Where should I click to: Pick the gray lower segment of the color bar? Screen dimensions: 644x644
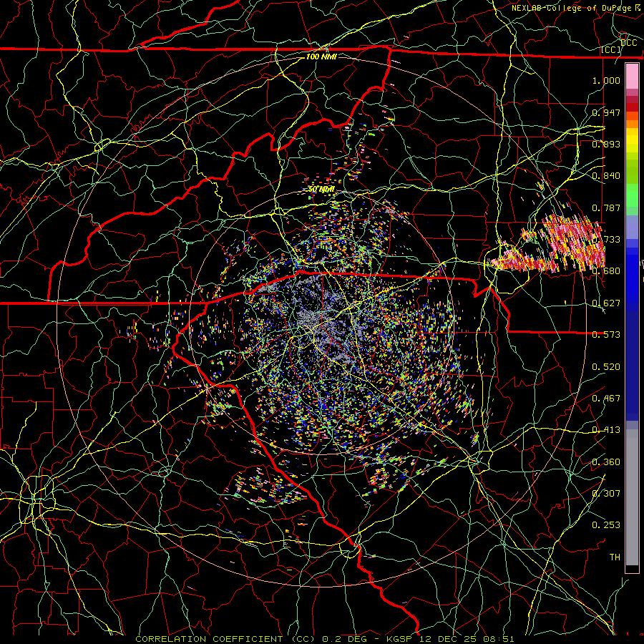tap(632, 497)
